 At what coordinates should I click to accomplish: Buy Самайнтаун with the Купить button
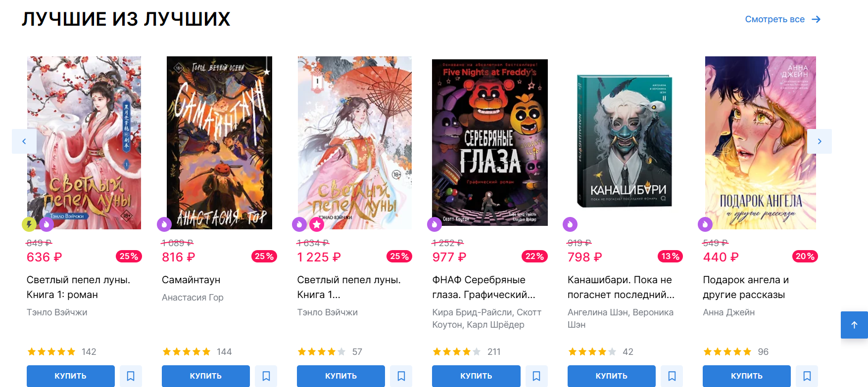[206, 376]
